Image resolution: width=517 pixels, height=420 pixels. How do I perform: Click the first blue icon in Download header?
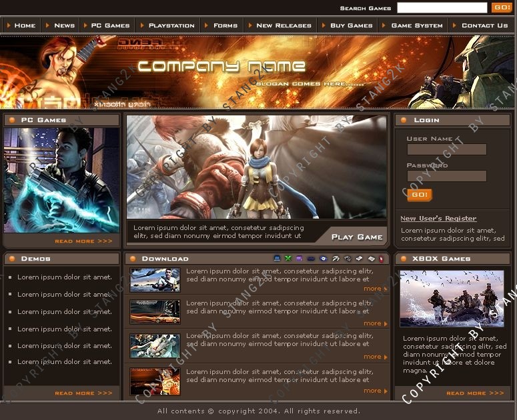tap(277, 259)
